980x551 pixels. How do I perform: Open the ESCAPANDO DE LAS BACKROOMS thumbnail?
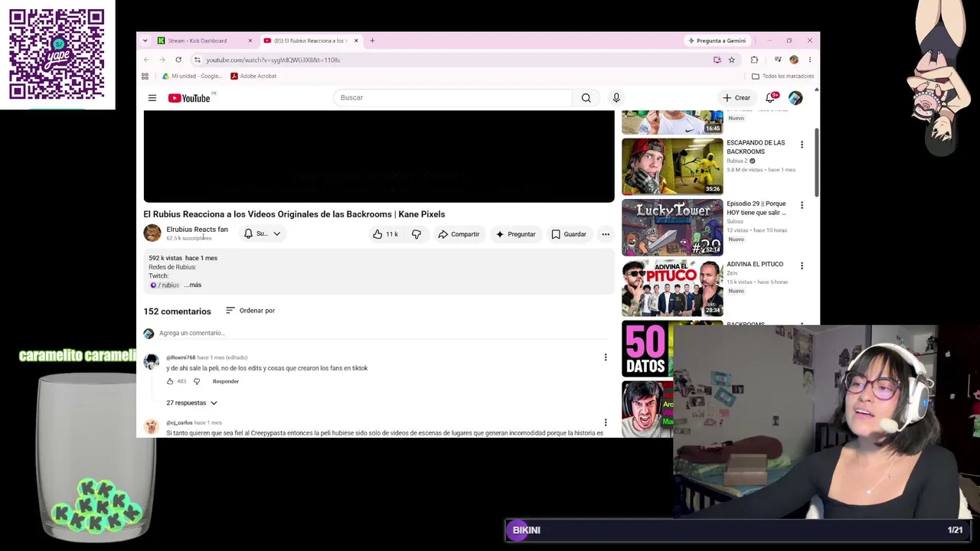pyautogui.click(x=672, y=167)
